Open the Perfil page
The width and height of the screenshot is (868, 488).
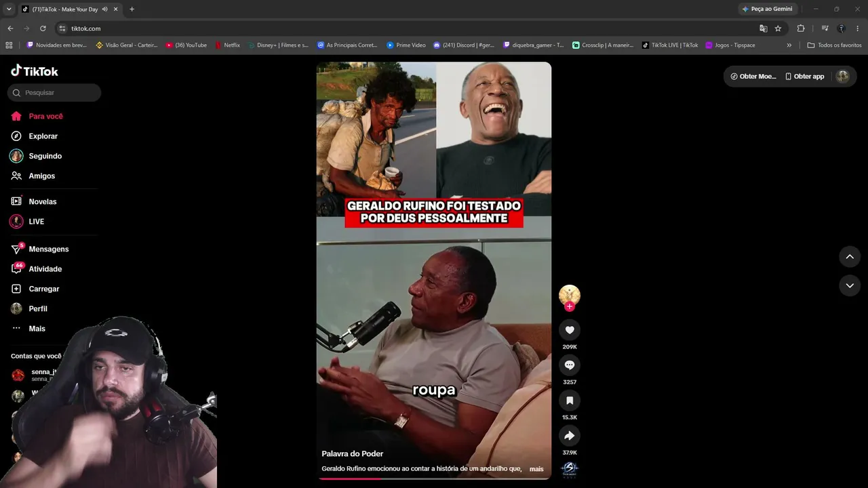pos(29,309)
